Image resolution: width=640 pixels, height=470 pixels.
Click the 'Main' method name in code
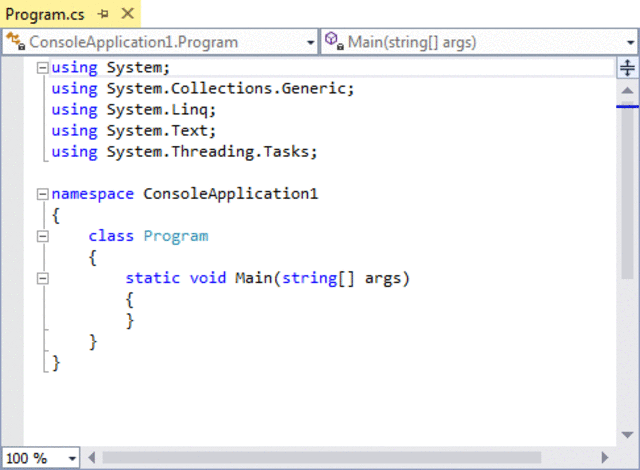click(253, 278)
